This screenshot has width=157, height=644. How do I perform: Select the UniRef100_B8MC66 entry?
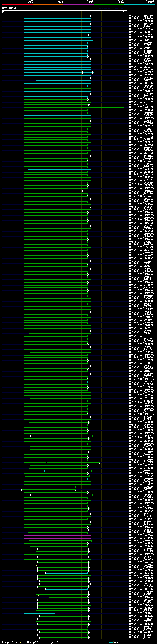point(141,177)
